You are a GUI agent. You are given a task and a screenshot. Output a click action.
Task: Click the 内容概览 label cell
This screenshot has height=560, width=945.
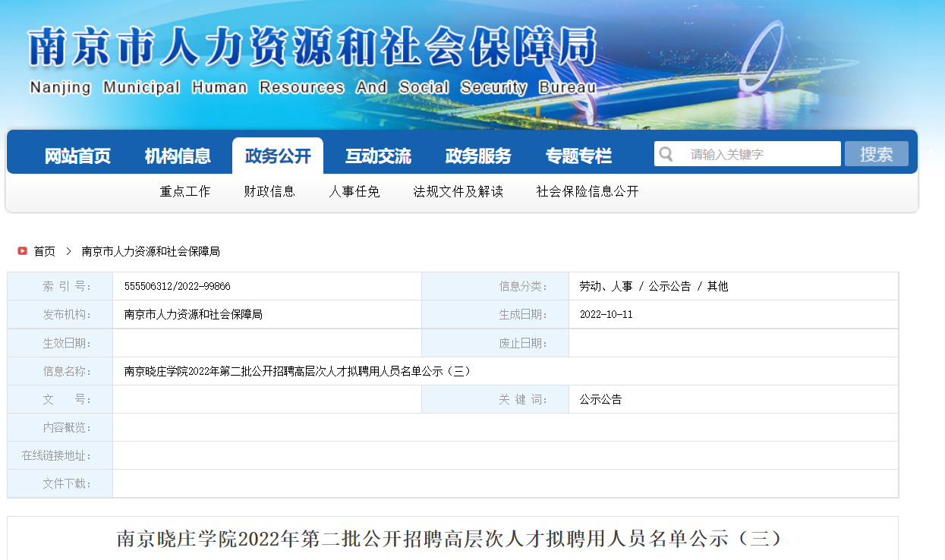(60, 427)
